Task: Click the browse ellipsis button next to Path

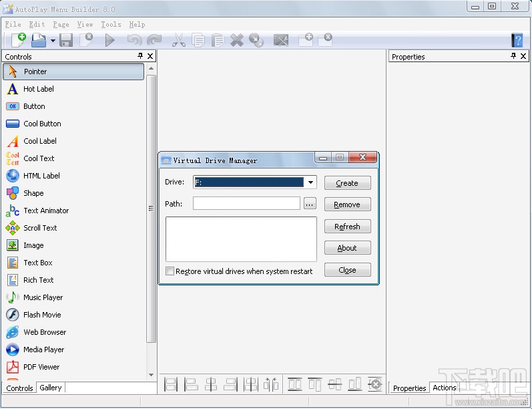Action: (x=310, y=204)
